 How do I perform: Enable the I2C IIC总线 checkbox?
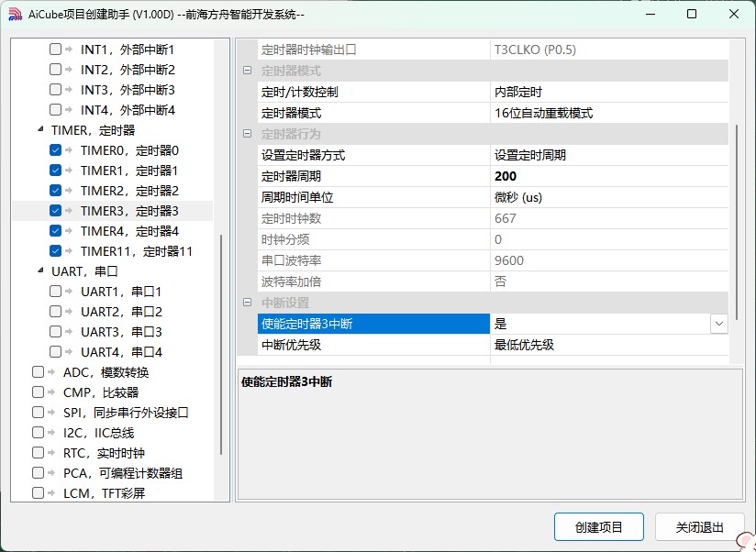(39, 433)
